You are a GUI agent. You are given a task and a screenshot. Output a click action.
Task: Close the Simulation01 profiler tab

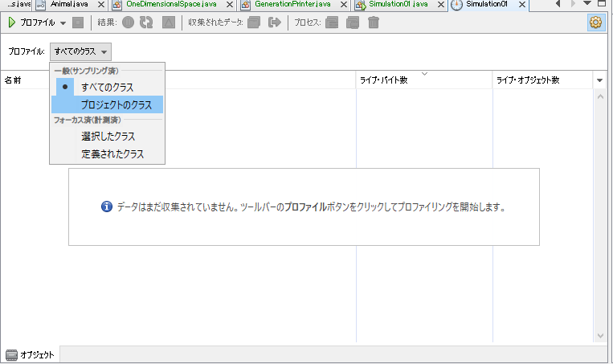522,5
